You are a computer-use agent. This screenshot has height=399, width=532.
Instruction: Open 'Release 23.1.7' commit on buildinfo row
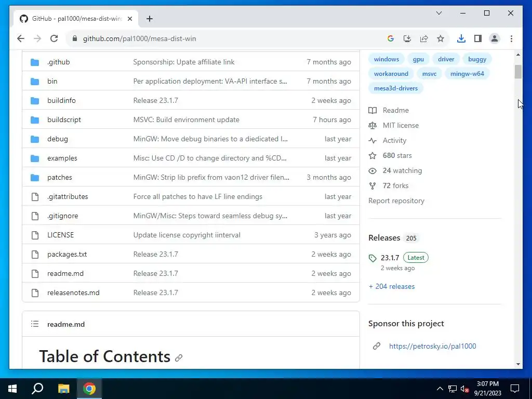(x=156, y=100)
